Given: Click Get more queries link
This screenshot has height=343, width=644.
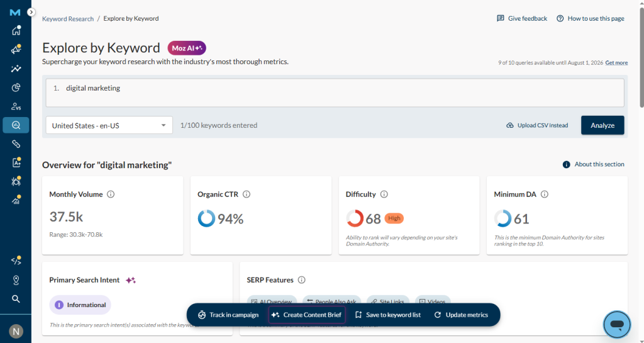Looking at the screenshot, I should pos(616,63).
